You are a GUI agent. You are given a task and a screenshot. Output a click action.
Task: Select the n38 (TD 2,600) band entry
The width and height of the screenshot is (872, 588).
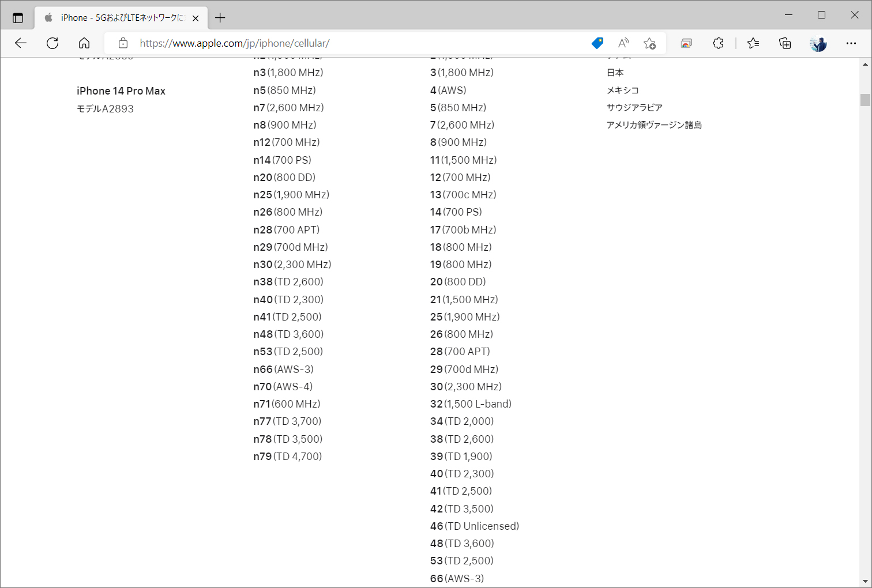[288, 282]
